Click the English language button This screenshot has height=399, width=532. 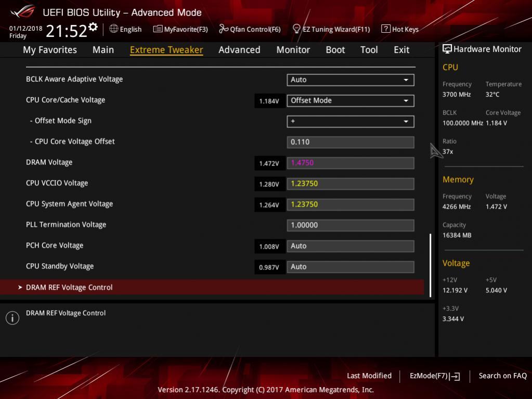[131, 30]
